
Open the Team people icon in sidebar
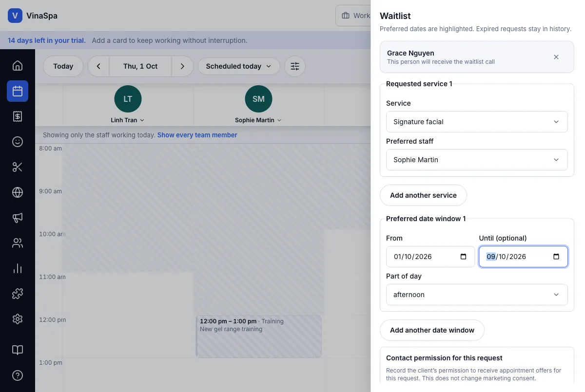click(18, 243)
